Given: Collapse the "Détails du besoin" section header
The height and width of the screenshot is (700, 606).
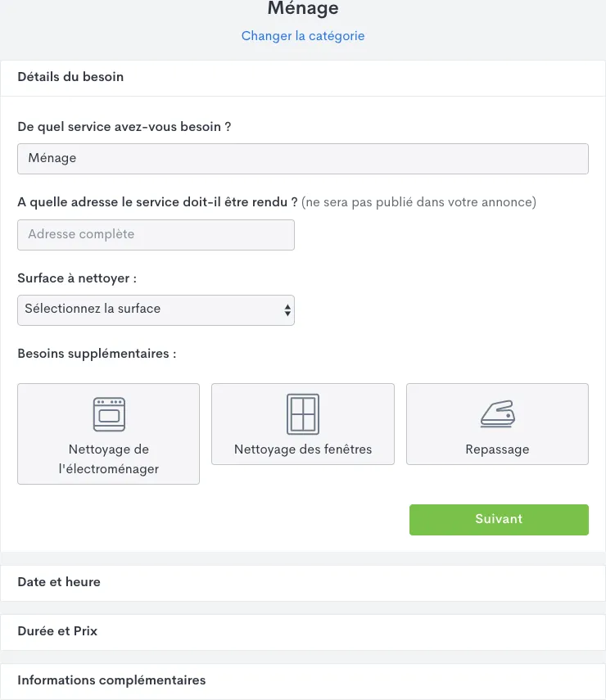Looking at the screenshot, I should click(70, 77).
